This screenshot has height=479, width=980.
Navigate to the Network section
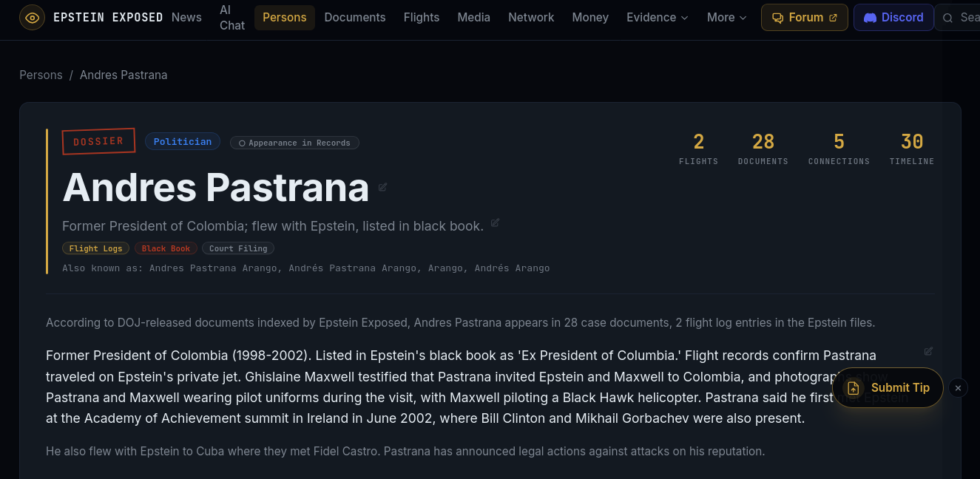pyautogui.click(x=530, y=18)
